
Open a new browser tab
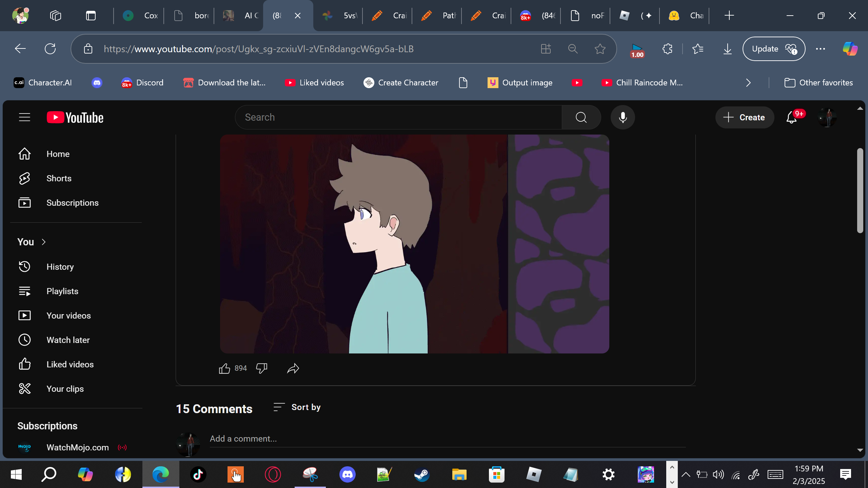tap(729, 16)
